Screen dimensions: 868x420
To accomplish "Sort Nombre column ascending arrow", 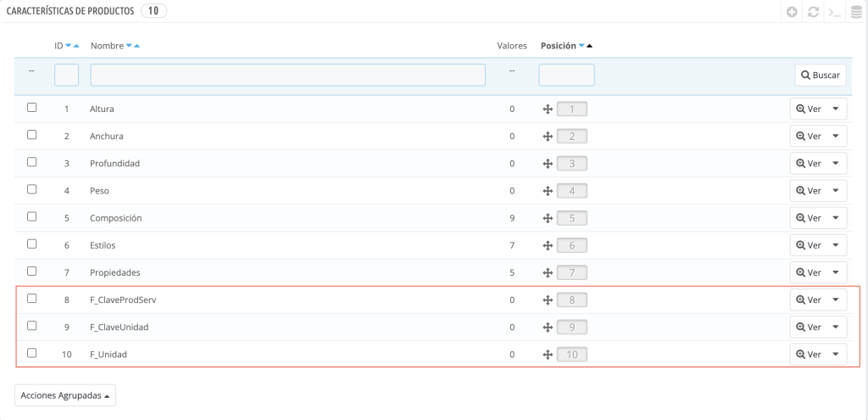I will [x=136, y=46].
